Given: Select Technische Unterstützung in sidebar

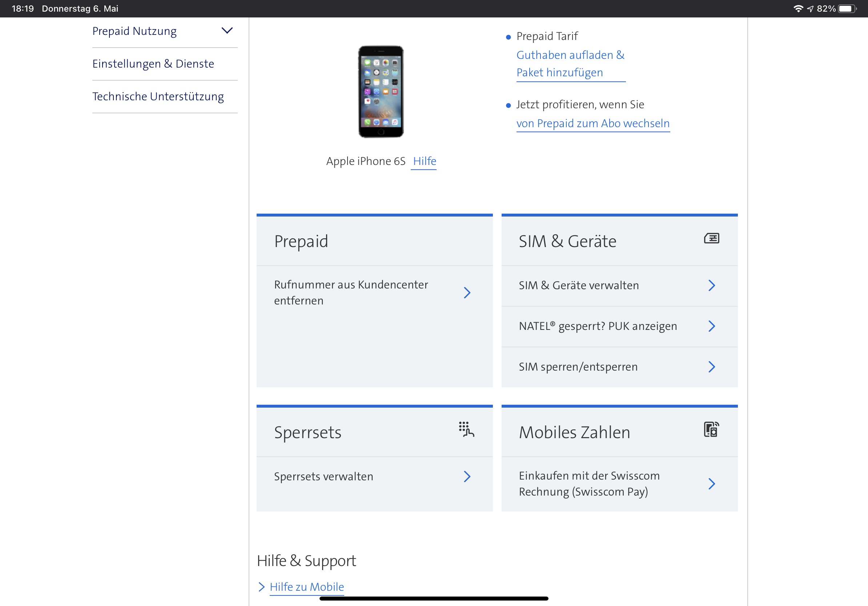Looking at the screenshot, I should pyautogui.click(x=158, y=97).
